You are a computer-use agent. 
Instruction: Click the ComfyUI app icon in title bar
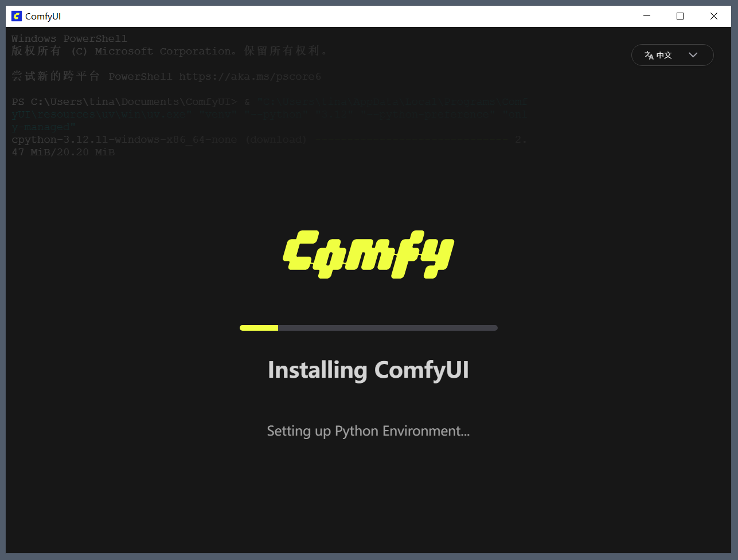click(x=17, y=16)
